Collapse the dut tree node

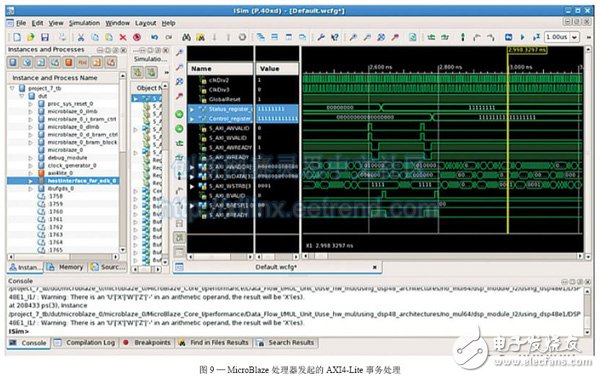pos(21,96)
